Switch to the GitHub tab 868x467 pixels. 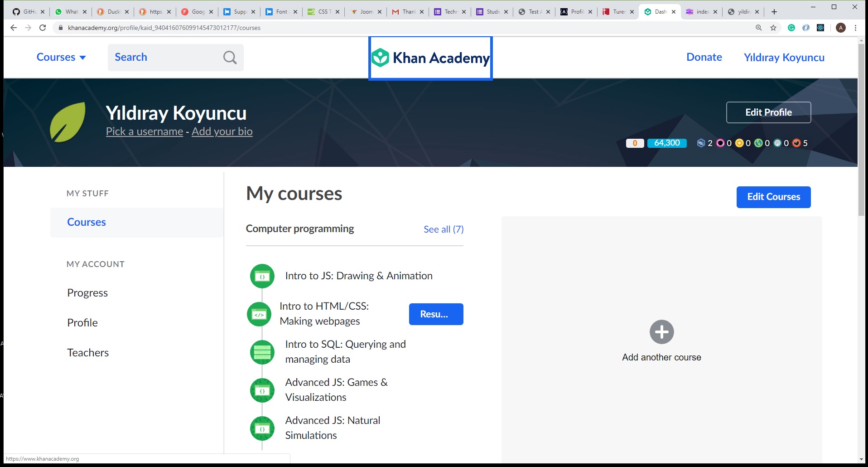tap(28, 12)
